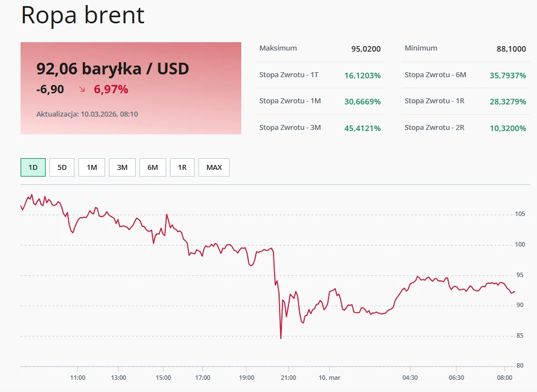Click the red downward trend arrow icon
Screen dimensions: 537x392
(81, 88)
